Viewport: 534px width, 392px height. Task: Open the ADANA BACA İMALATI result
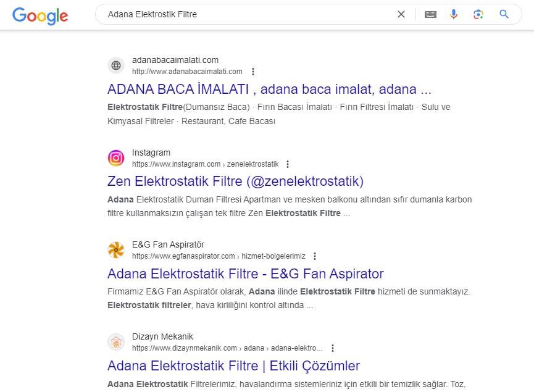[x=269, y=89]
